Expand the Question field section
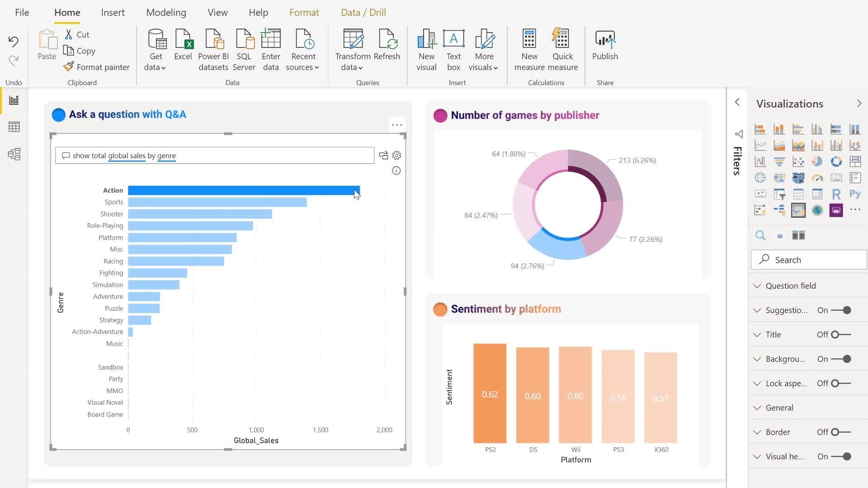 point(790,286)
